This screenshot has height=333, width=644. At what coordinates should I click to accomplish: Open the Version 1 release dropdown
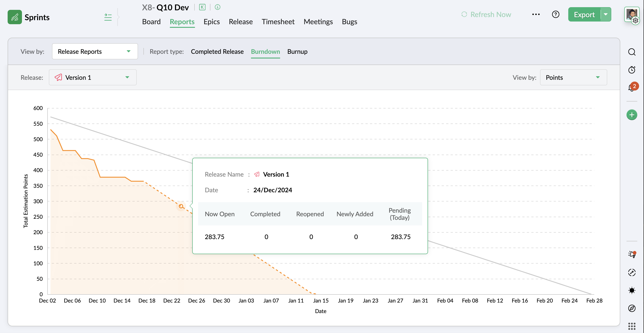pyautogui.click(x=93, y=78)
